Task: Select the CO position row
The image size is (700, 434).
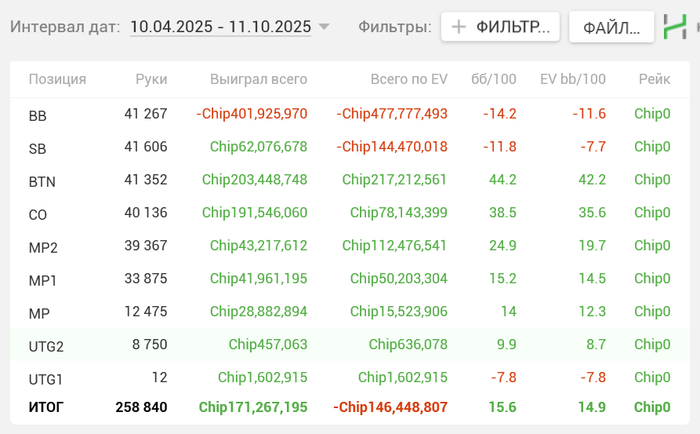Action: point(38,214)
